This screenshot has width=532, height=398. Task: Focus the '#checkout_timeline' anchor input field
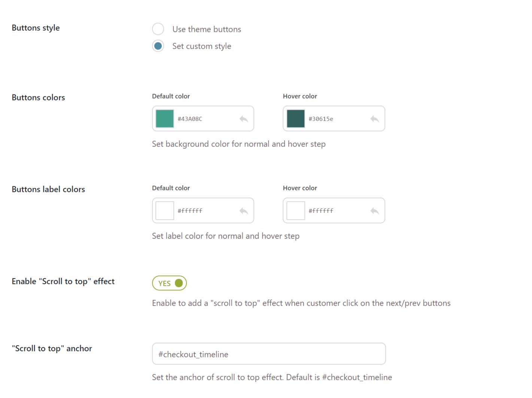click(x=269, y=354)
